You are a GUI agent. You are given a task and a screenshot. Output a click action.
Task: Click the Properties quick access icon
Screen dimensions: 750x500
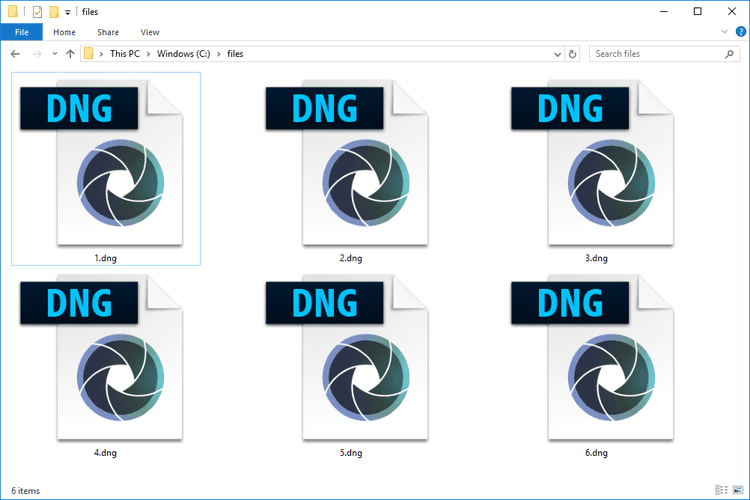pyautogui.click(x=37, y=11)
